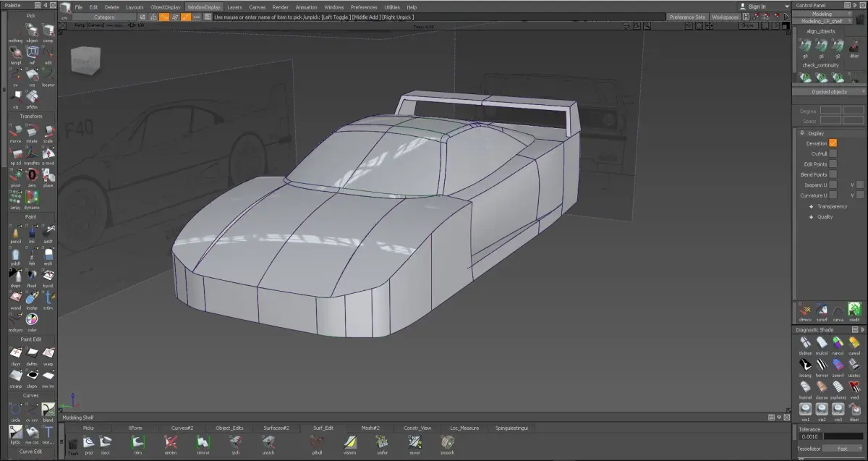Click the Preference Sets button
The image size is (868, 461).
click(x=687, y=17)
